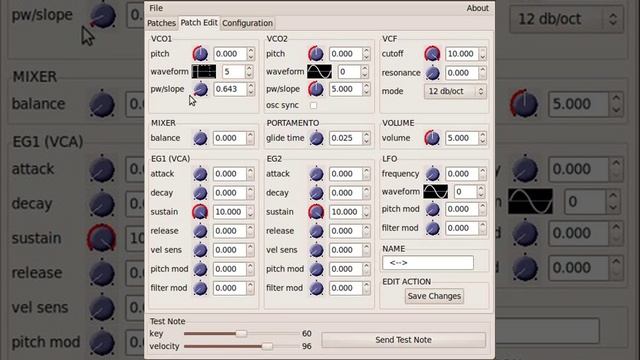Click the EG2 pitch mod knob

(x=316, y=269)
